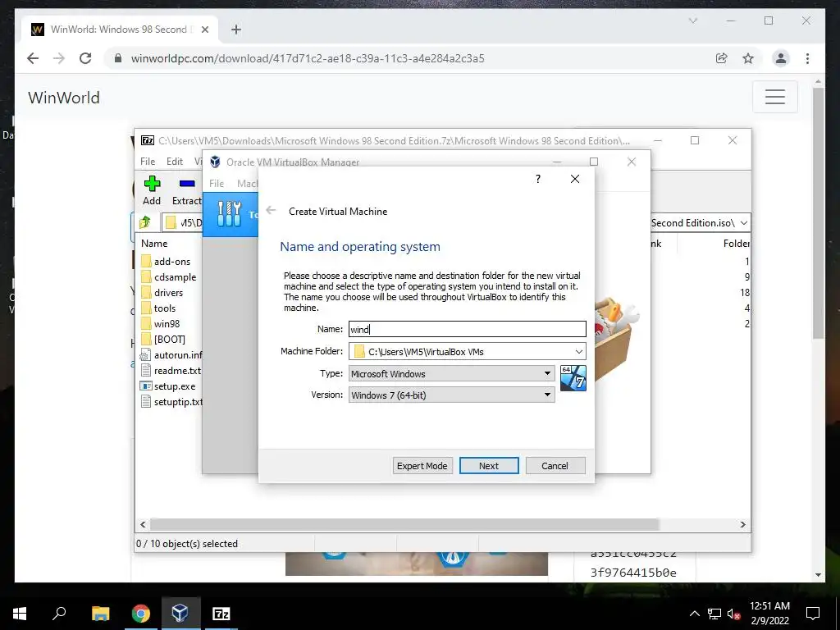This screenshot has width=840, height=630.
Task: Select the autorun.inf file
Action: click(x=171, y=354)
